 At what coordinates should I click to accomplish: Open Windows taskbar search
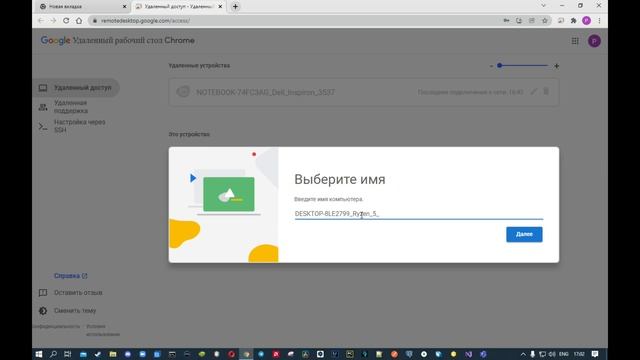[53, 354]
